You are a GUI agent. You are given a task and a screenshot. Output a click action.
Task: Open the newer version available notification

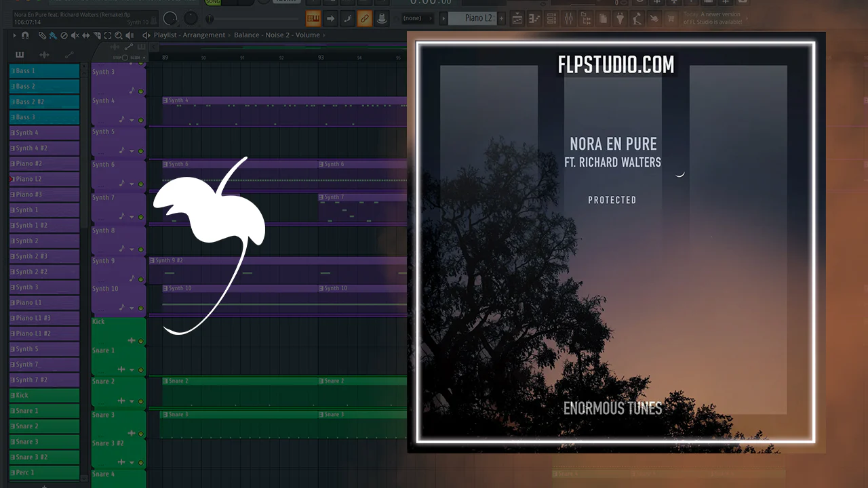[x=713, y=18]
